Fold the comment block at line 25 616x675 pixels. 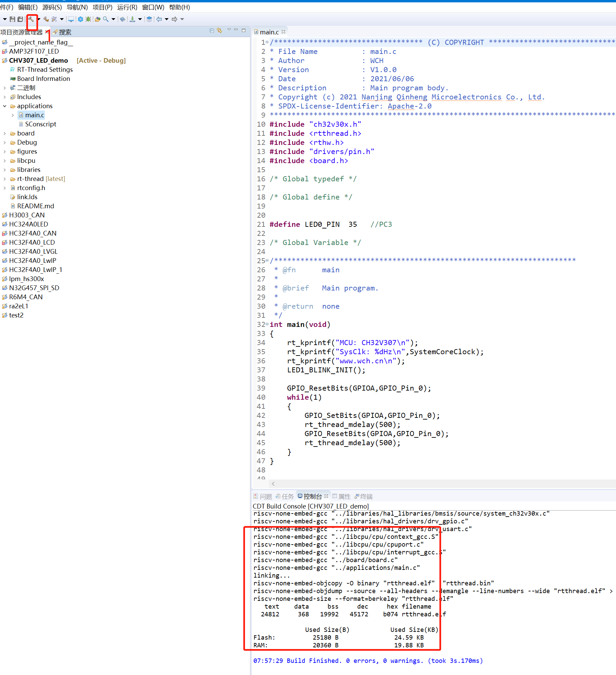(x=267, y=260)
